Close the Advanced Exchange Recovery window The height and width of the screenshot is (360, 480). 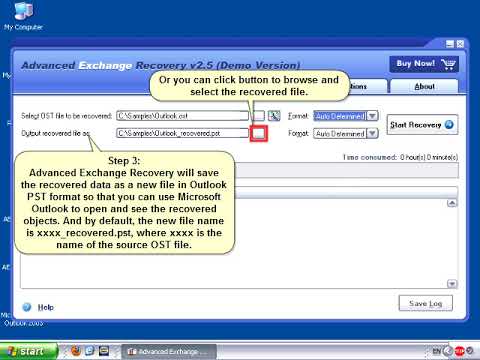click(460, 44)
